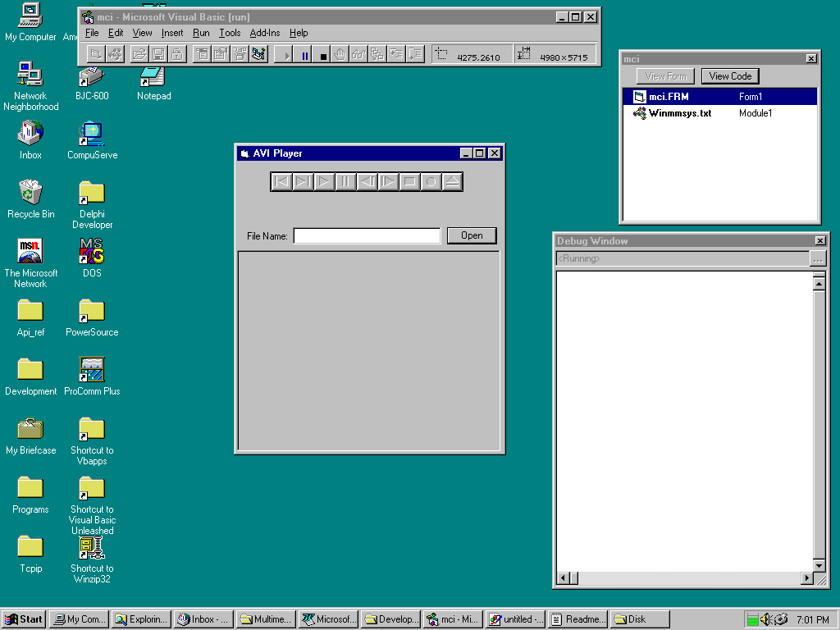This screenshot has width=840, height=630.
Task: Open the Run menu
Action: point(201,33)
